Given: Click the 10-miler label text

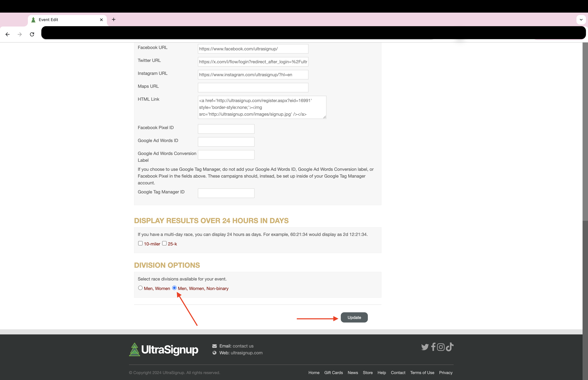Looking at the screenshot, I should [x=152, y=244].
